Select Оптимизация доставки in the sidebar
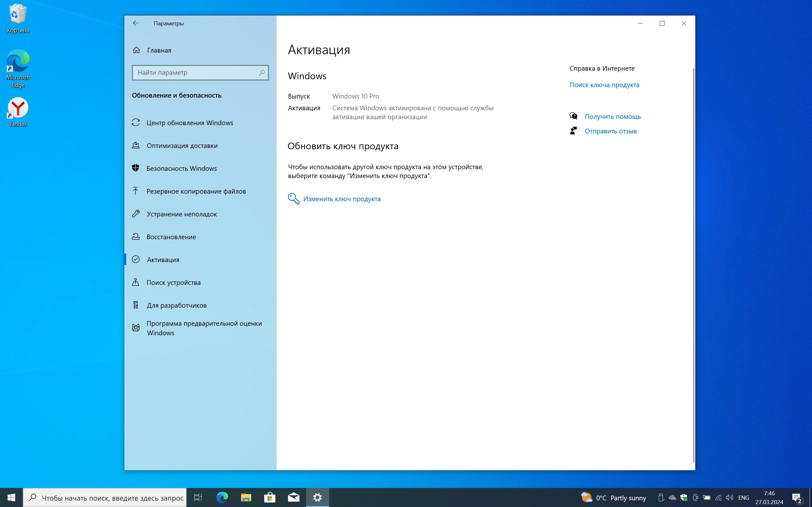The width and height of the screenshot is (812, 507). pos(182,145)
